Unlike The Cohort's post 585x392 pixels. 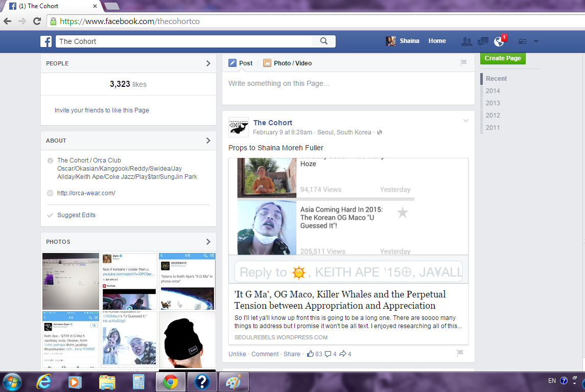tap(237, 354)
